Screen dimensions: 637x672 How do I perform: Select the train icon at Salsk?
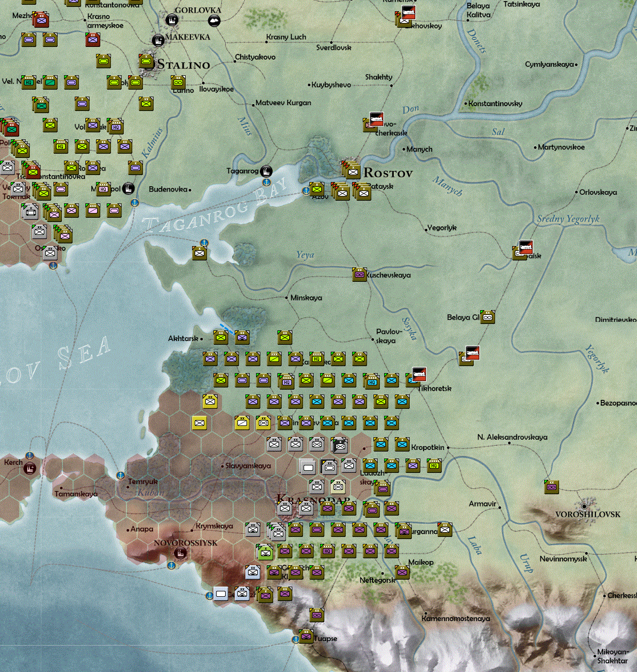click(526, 247)
